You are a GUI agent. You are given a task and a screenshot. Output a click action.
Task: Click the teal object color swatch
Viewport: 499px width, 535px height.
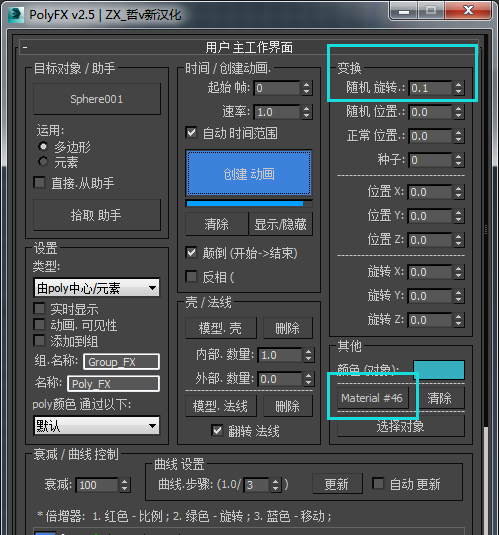[x=439, y=370]
